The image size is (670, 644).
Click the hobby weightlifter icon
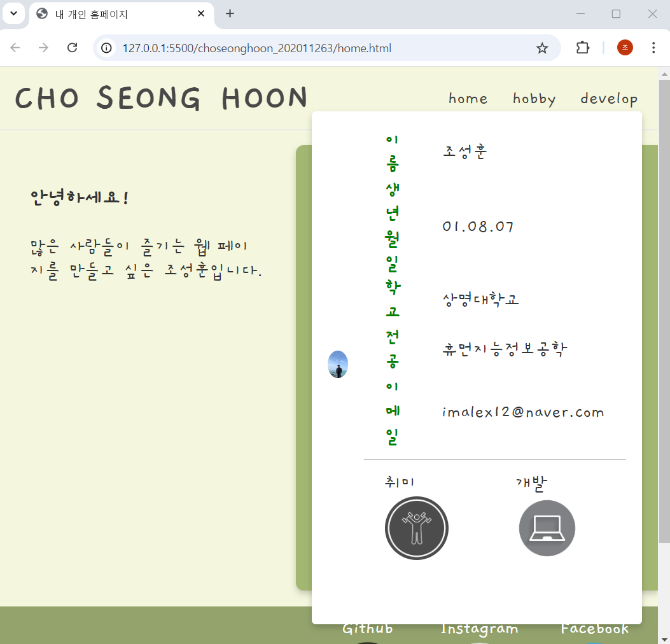pos(417,528)
